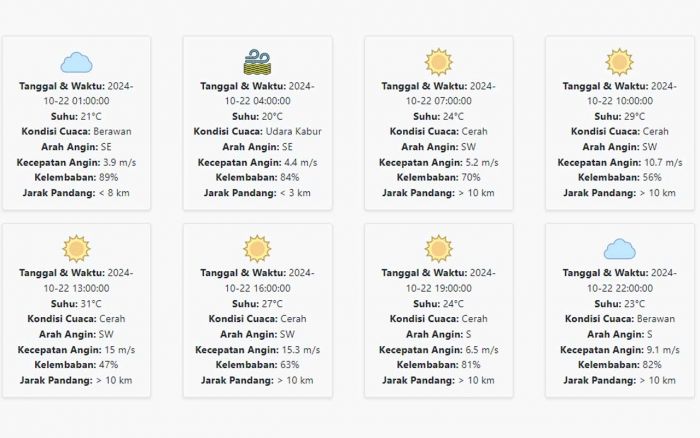Click 'Kelembaban: 84%' humidity value

[257, 178]
